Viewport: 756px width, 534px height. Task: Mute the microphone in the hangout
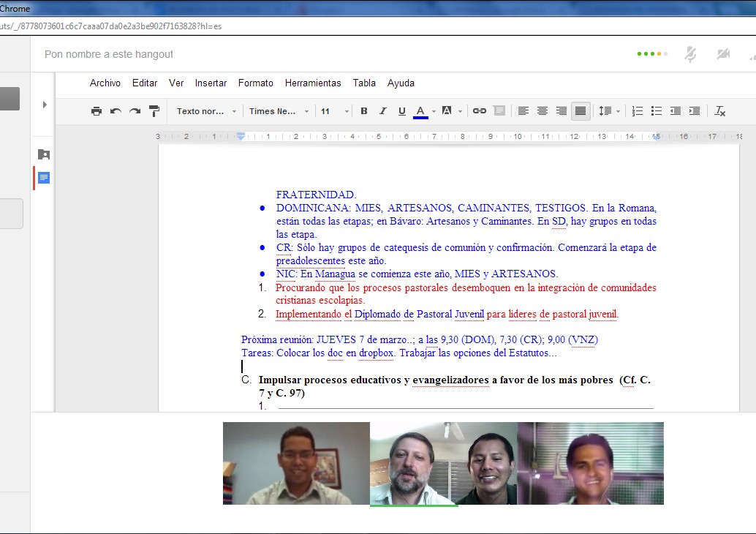(x=690, y=54)
